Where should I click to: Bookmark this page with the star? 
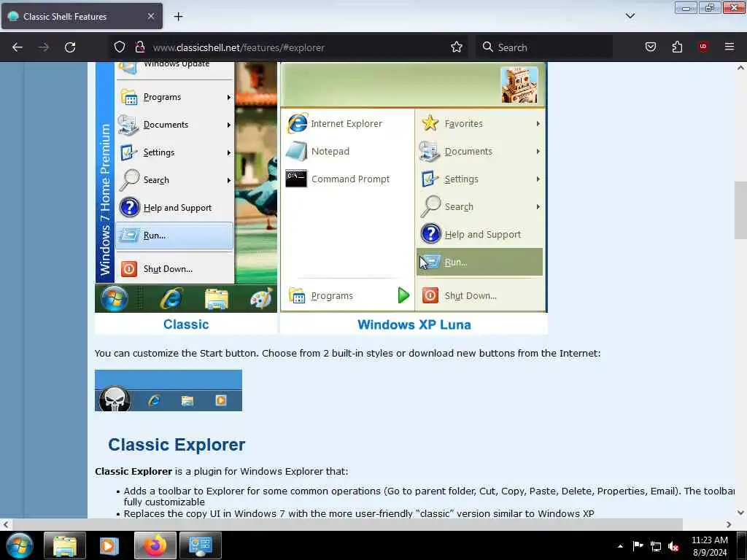457,47
